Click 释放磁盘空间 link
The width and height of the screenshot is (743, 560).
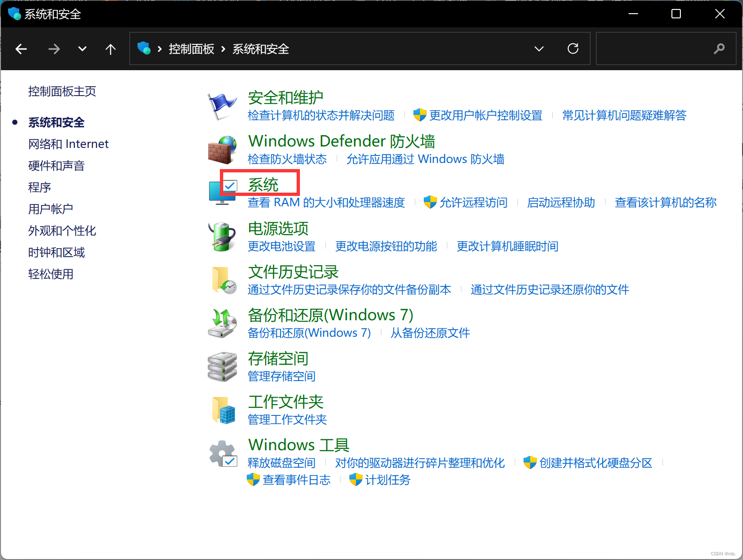coord(282,463)
